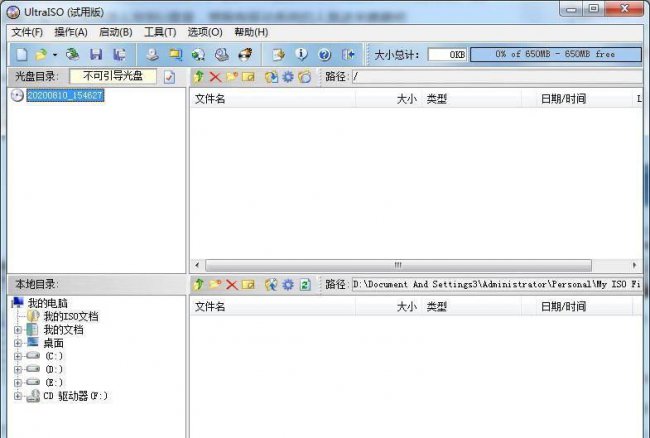Click the yellow folder Compress ISO icon

click(x=176, y=54)
